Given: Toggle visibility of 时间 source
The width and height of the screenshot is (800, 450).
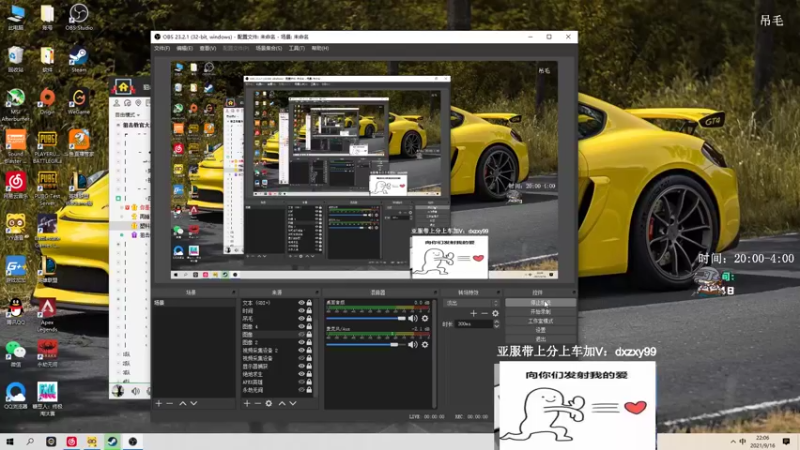Looking at the screenshot, I should click(301, 311).
